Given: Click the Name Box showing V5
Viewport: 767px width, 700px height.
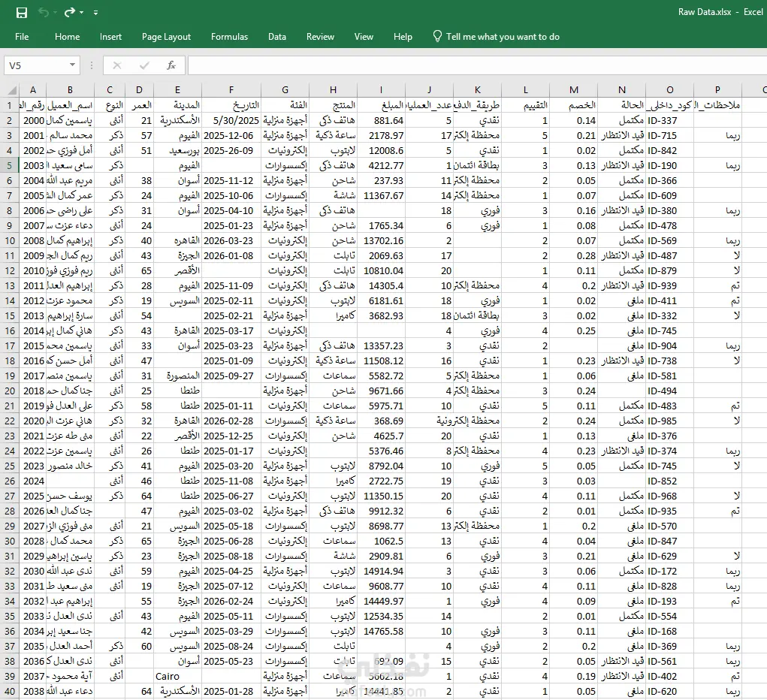Looking at the screenshot, I should coord(41,65).
